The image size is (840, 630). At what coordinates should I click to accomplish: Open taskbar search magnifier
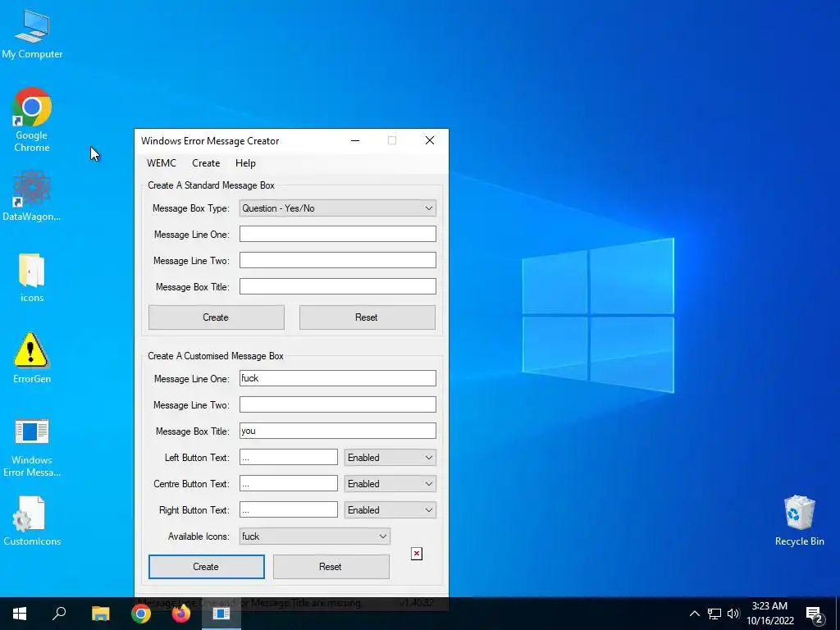coord(59,614)
